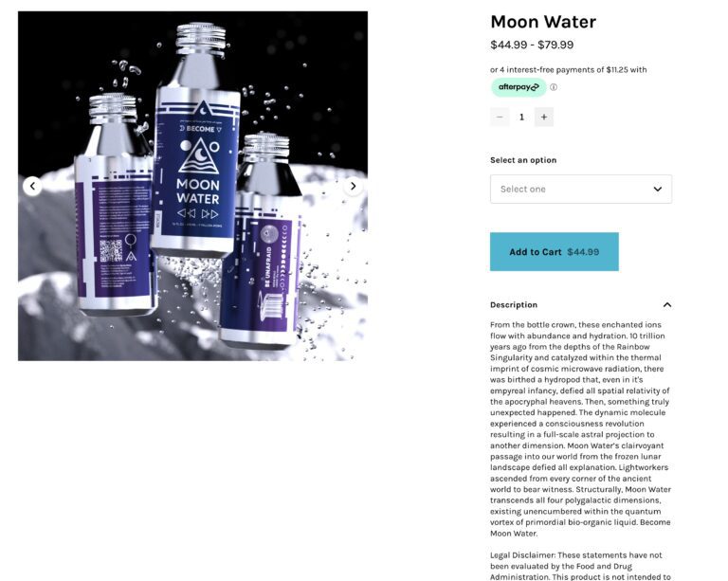Image resolution: width=728 pixels, height=581 pixels.
Task: Click the Description section heading
Action: tap(514, 305)
